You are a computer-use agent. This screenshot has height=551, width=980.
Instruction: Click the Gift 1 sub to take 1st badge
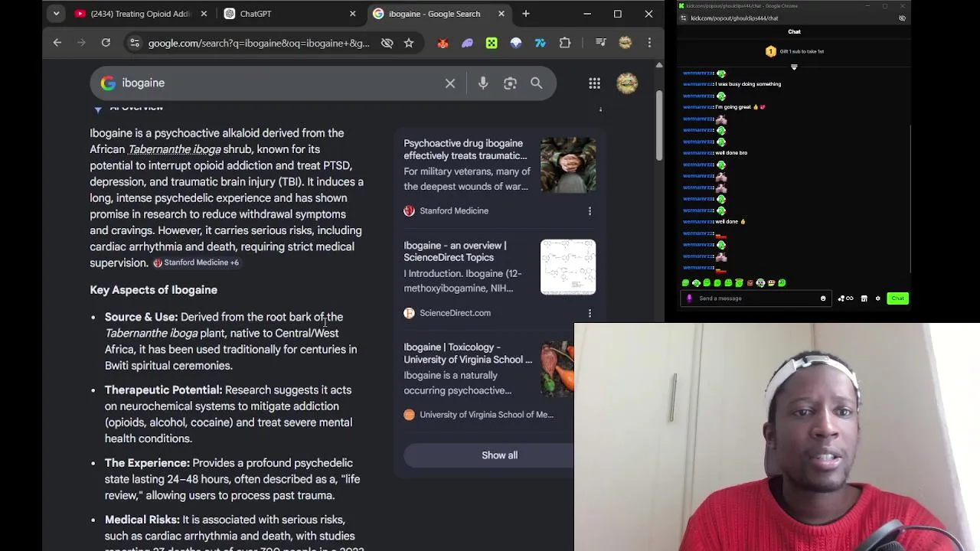pyautogui.click(x=794, y=51)
